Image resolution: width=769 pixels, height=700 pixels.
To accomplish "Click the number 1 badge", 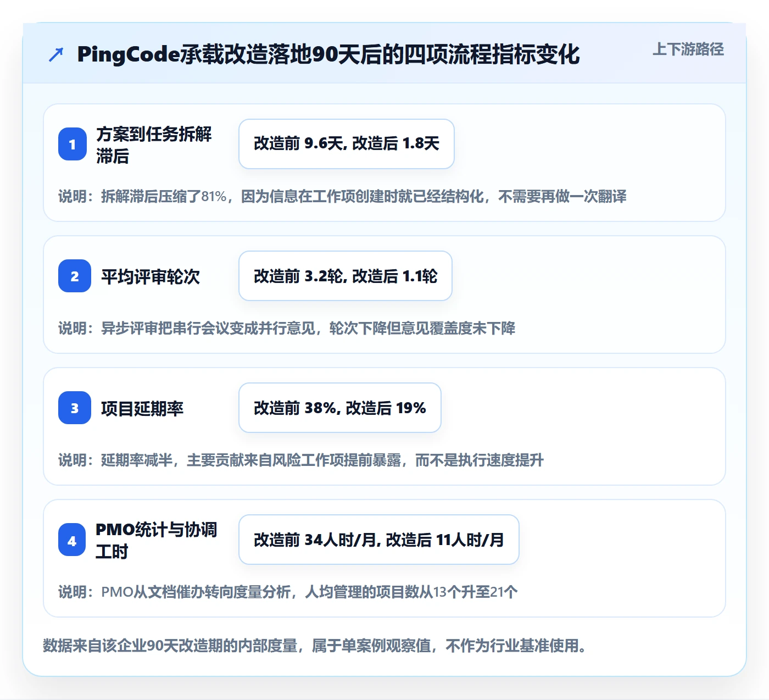I will [73, 144].
